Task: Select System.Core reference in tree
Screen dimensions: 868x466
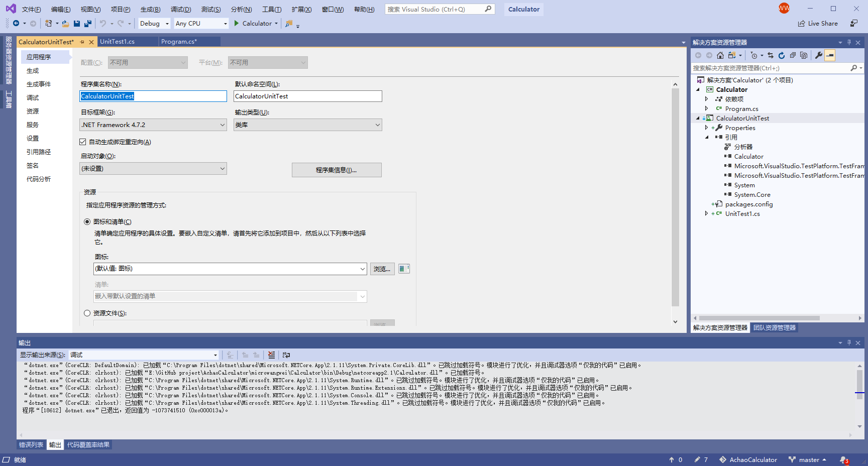Action: click(x=752, y=194)
